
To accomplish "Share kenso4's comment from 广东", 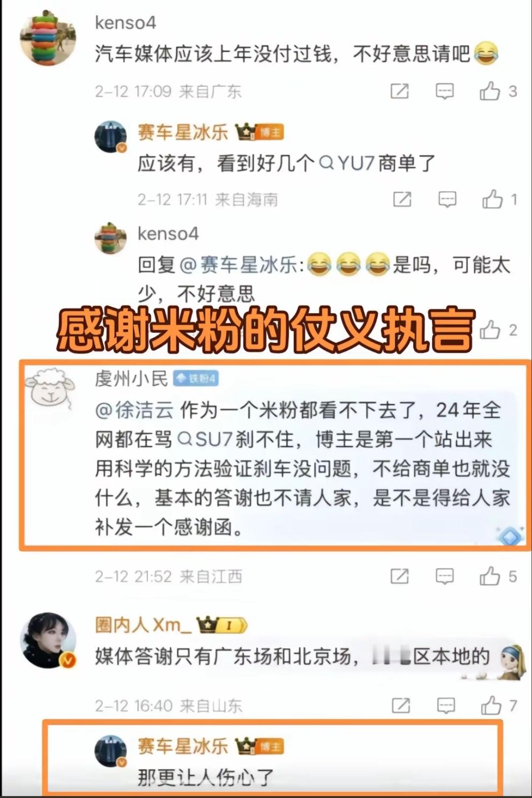I will tap(399, 91).
